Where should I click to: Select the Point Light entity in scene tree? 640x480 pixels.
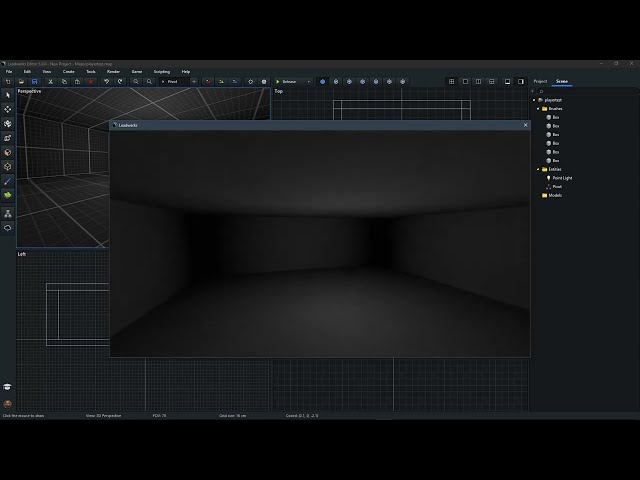pos(559,178)
